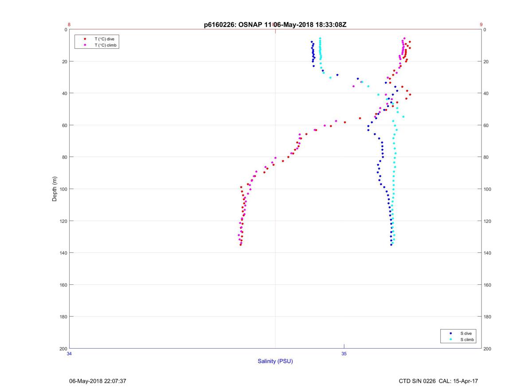Click the 'S dive' legend entry
This screenshot has width=532, height=392.
coord(466,333)
